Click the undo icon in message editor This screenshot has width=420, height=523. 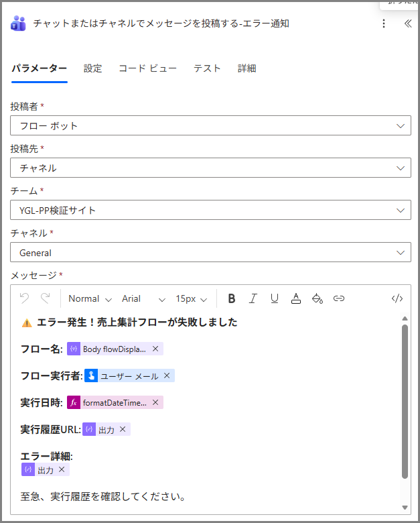(x=25, y=298)
